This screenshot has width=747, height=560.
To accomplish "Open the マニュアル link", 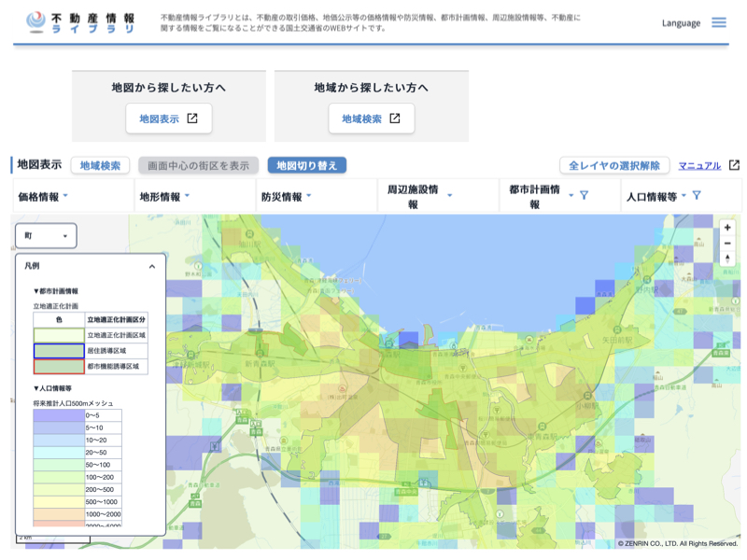I will [x=699, y=165].
